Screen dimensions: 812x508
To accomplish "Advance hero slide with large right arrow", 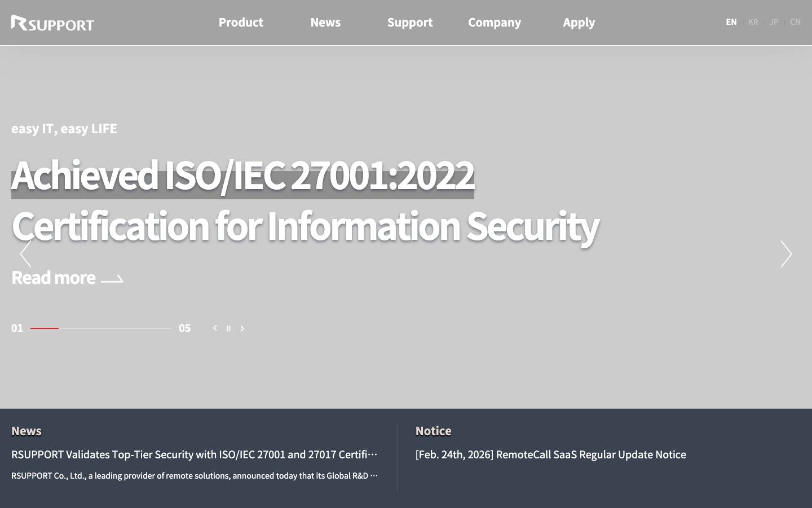I will point(786,254).
